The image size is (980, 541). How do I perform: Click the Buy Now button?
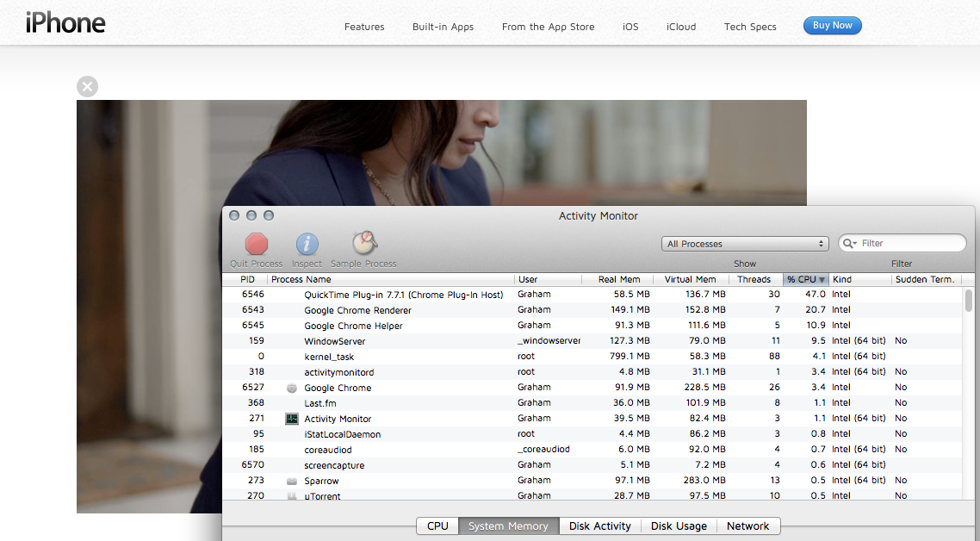click(x=833, y=26)
